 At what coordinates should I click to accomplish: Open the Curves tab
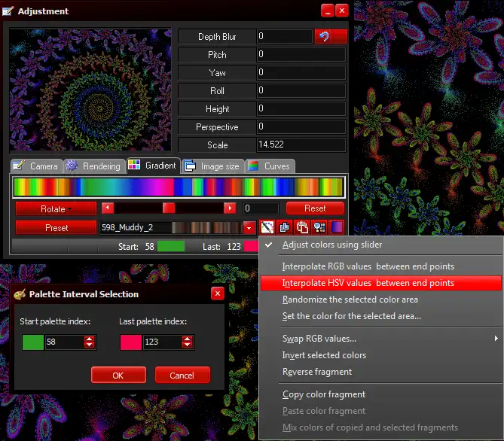270,166
